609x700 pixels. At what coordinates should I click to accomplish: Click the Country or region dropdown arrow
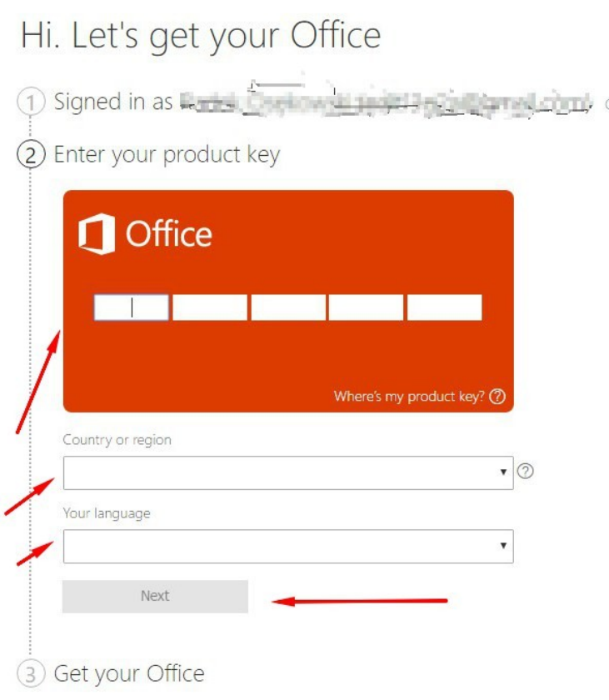503,472
